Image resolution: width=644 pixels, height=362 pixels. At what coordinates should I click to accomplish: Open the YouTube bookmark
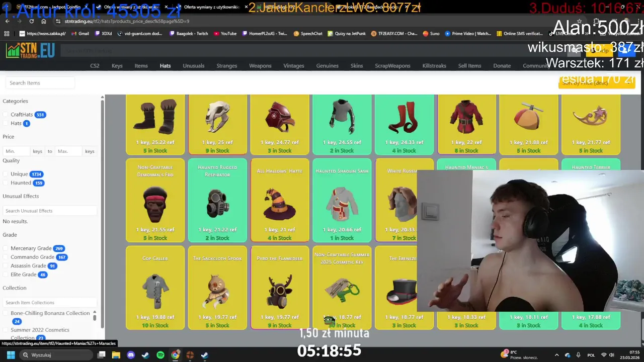coord(225,34)
